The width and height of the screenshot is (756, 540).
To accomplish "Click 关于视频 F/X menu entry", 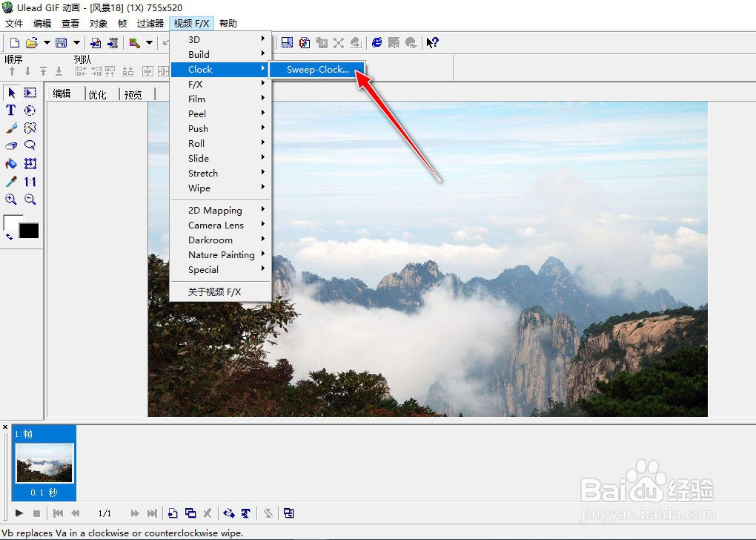I will 222,292.
